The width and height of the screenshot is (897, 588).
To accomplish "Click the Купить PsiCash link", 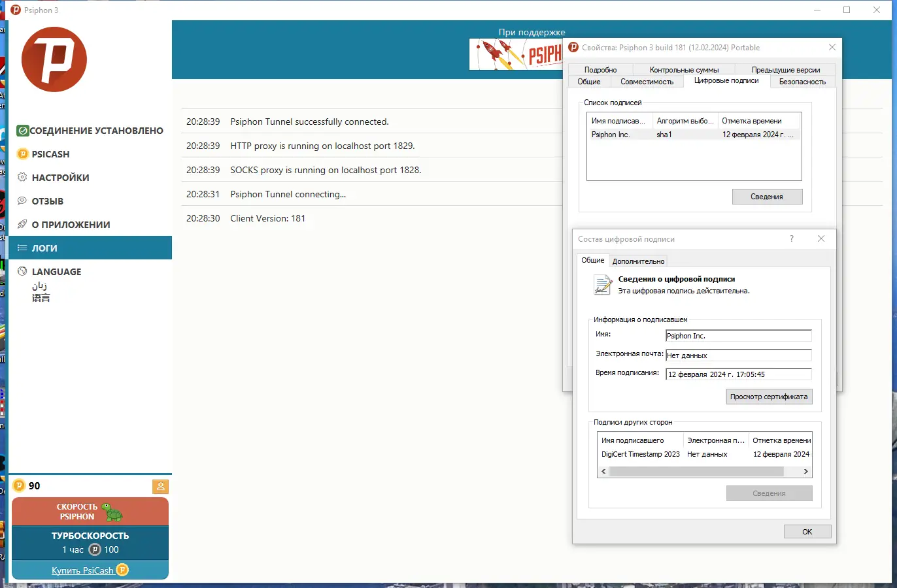I will (x=82, y=570).
